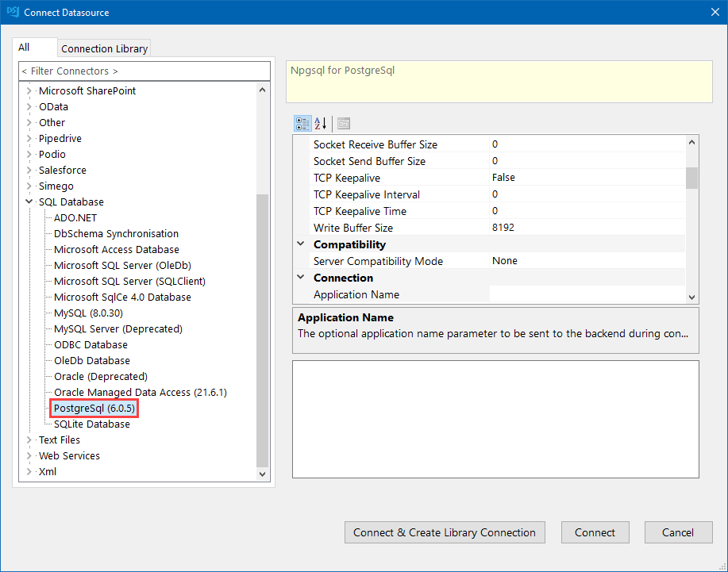Select ADO.NET connector

tap(75, 217)
